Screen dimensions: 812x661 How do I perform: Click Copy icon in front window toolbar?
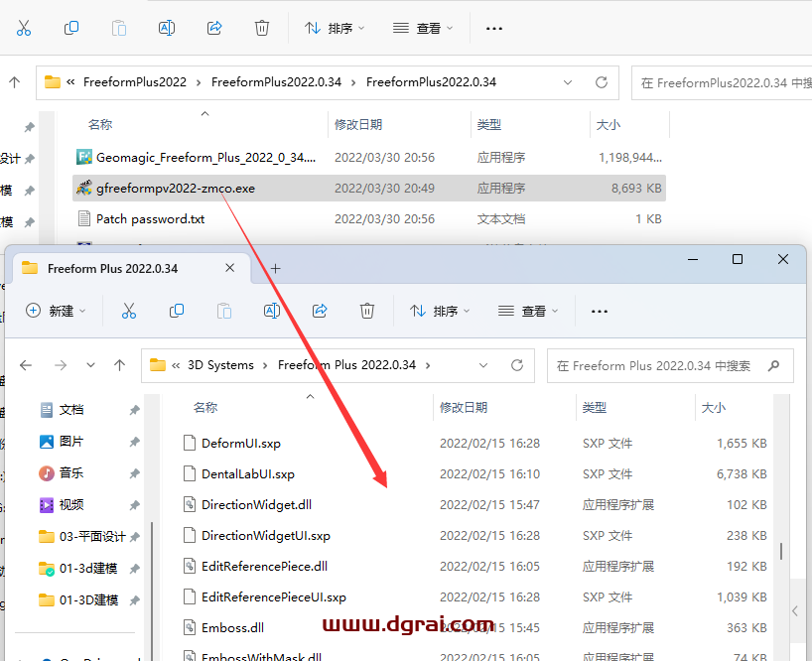click(177, 311)
